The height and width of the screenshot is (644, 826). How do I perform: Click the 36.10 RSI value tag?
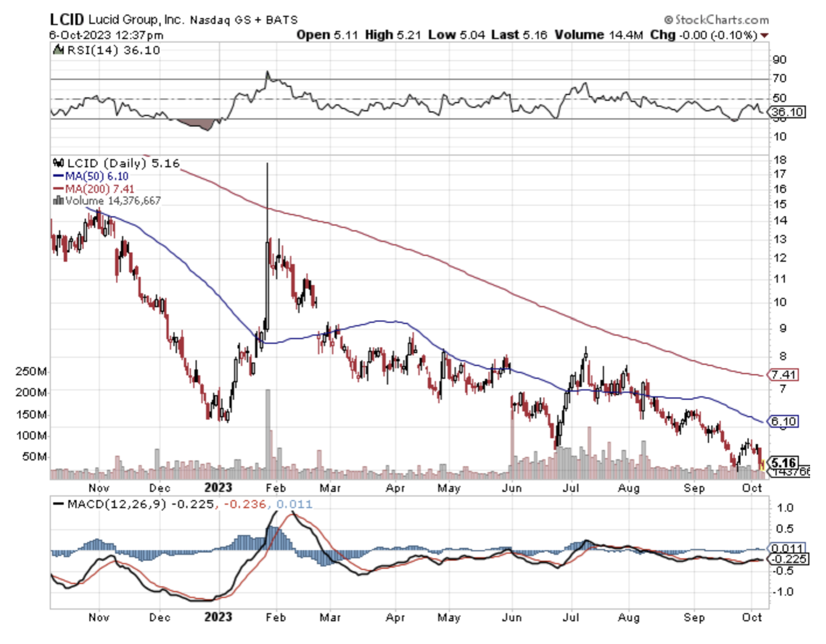click(787, 112)
